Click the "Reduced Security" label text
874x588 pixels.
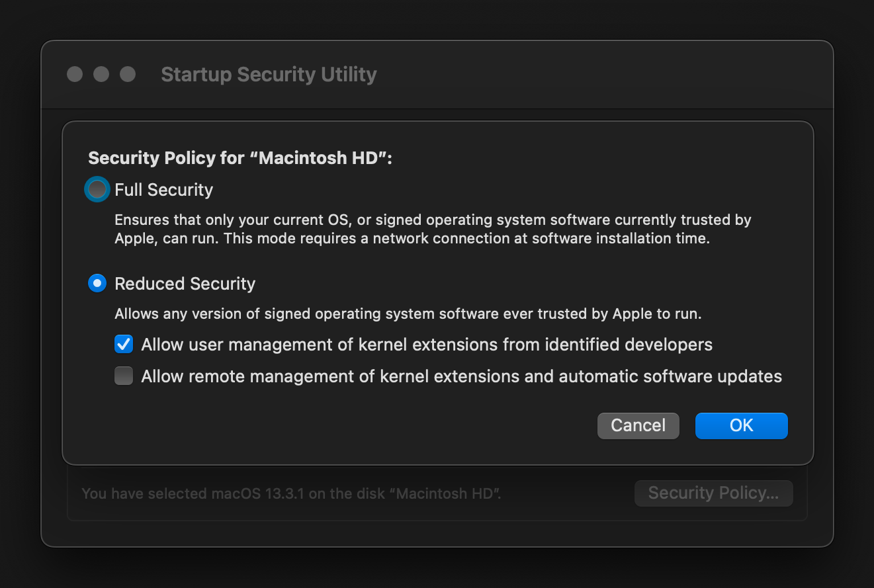click(185, 284)
